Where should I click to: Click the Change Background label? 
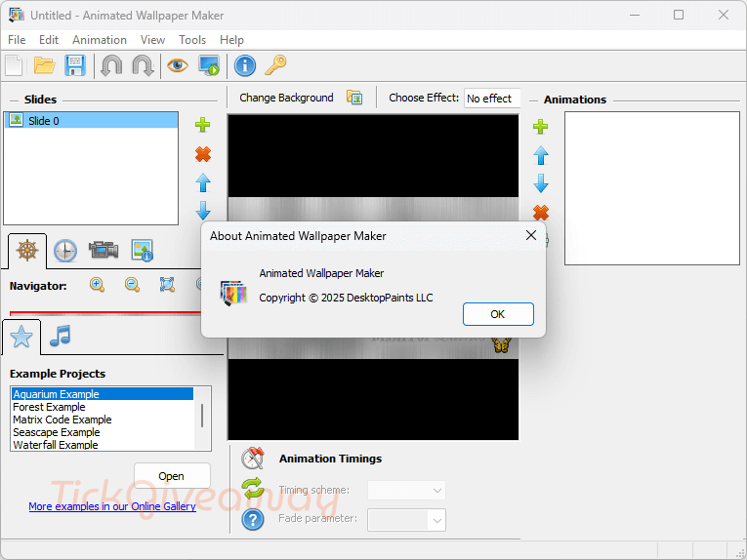tap(286, 98)
